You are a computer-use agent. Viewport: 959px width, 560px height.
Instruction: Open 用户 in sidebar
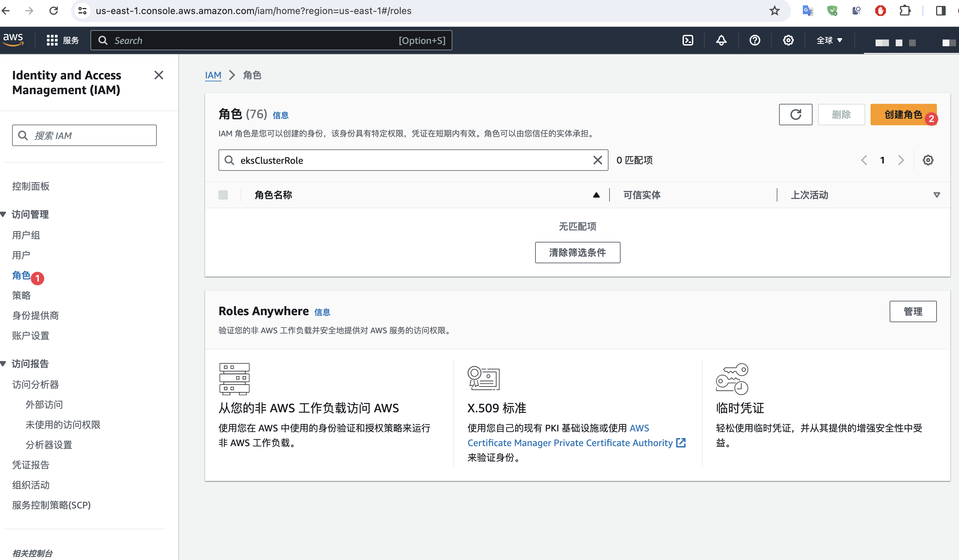click(21, 255)
